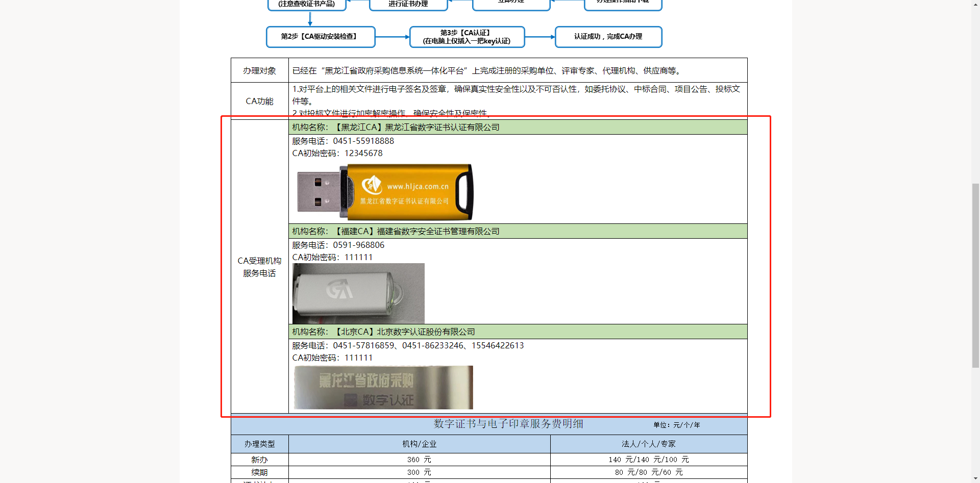Click the 机构/企业 column header

(420, 444)
